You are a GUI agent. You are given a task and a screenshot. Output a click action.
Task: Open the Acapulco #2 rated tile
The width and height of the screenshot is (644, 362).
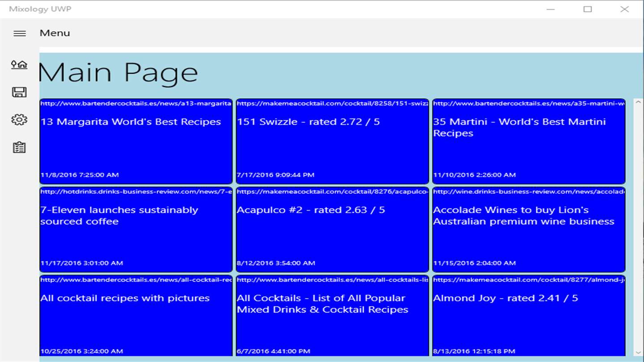pyautogui.click(x=332, y=229)
